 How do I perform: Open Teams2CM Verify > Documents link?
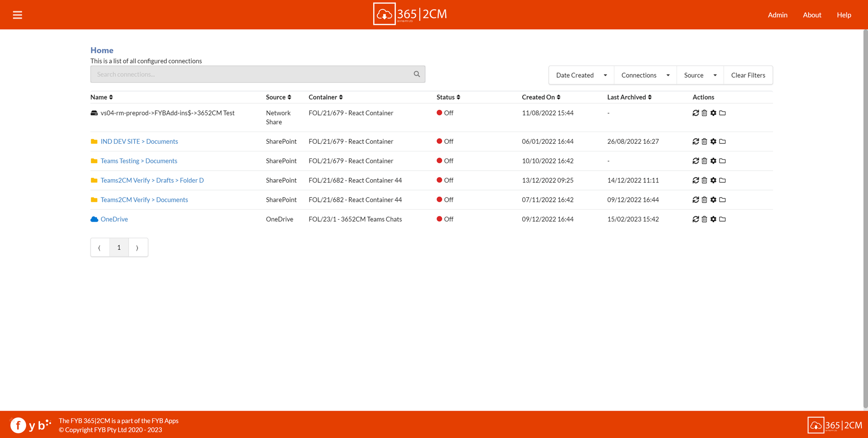coord(144,200)
